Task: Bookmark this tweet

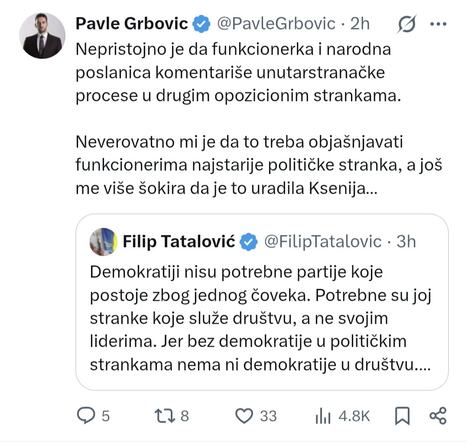Action: (x=402, y=416)
